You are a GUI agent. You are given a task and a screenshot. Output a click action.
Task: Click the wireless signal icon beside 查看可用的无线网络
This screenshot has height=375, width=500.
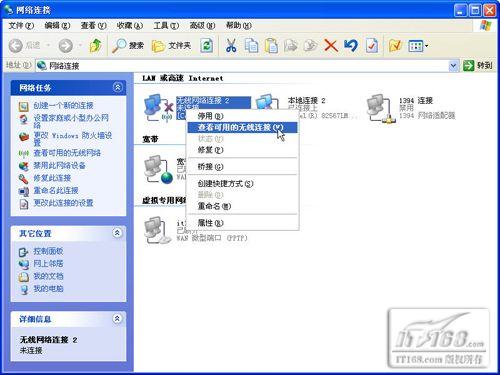pyautogui.click(x=23, y=153)
